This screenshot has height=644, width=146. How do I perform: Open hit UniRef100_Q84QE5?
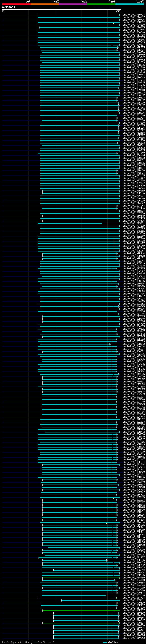pyautogui.click(x=134, y=326)
